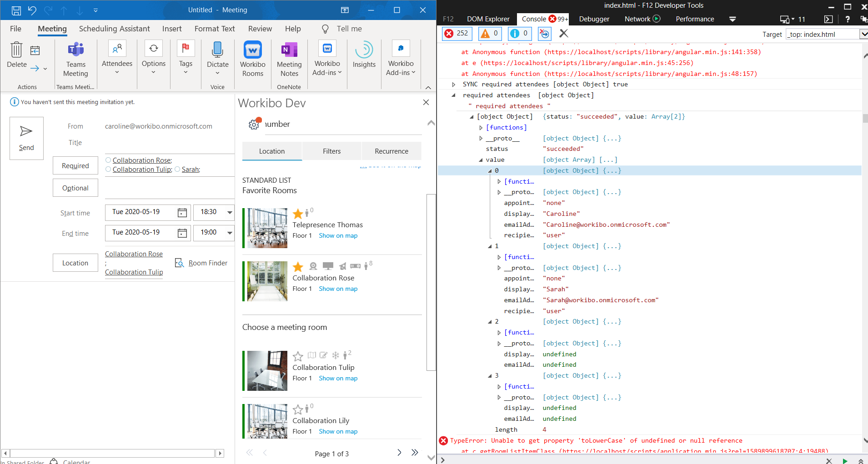868x464 pixels.
Task: Select the Collaboration Rose radio button
Action: pos(108,160)
